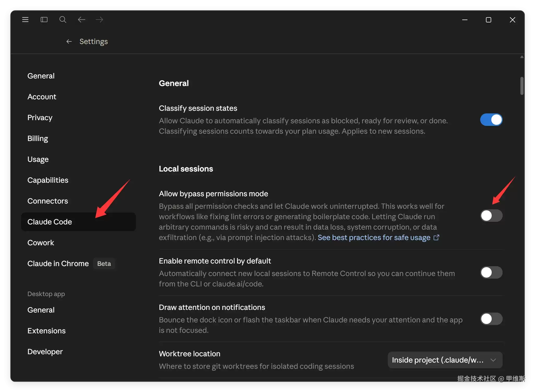Turn on Enable remote control by default
Screen dimensions: 535x392
point(491,272)
